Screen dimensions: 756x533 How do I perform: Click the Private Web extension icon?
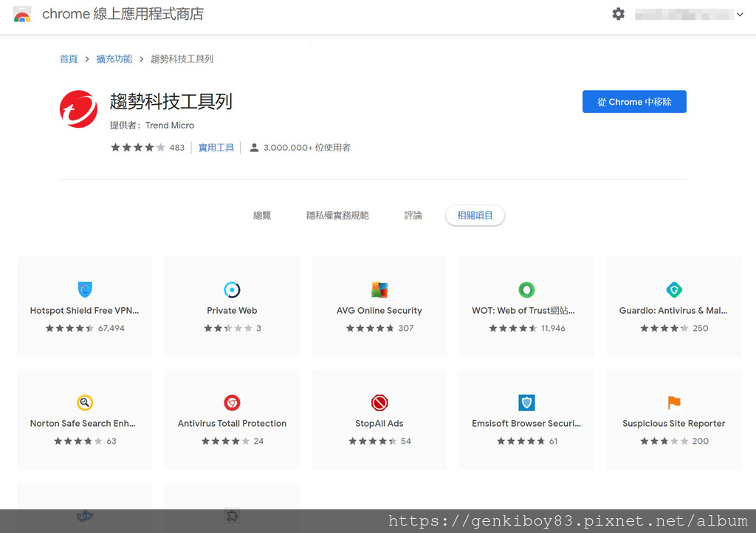coord(232,289)
